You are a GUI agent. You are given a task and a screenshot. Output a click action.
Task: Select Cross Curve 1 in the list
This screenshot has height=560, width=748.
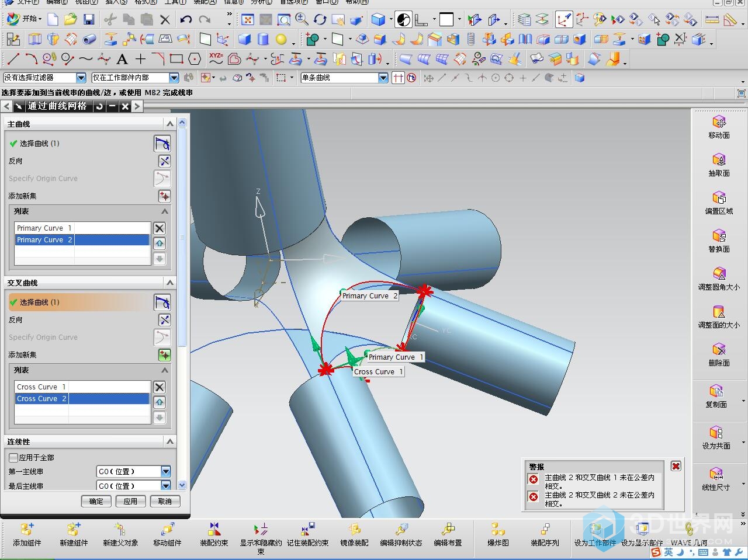coord(82,387)
